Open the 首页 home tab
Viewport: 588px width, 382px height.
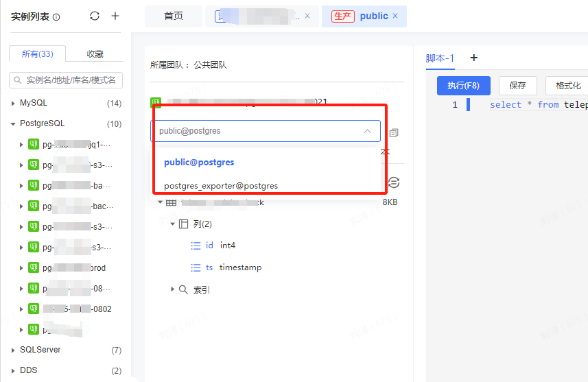(174, 16)
